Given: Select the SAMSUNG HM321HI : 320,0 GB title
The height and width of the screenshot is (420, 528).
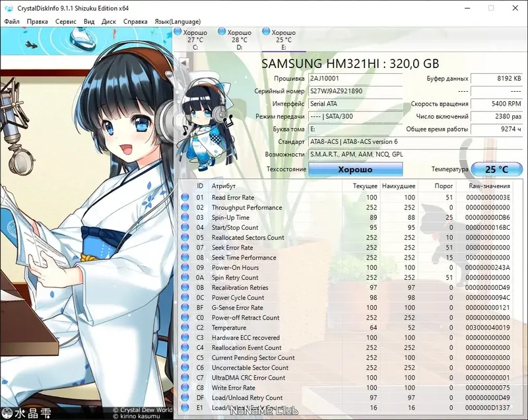Looking at the screenshot, I should pyautogui.click(x=350, y=63).
